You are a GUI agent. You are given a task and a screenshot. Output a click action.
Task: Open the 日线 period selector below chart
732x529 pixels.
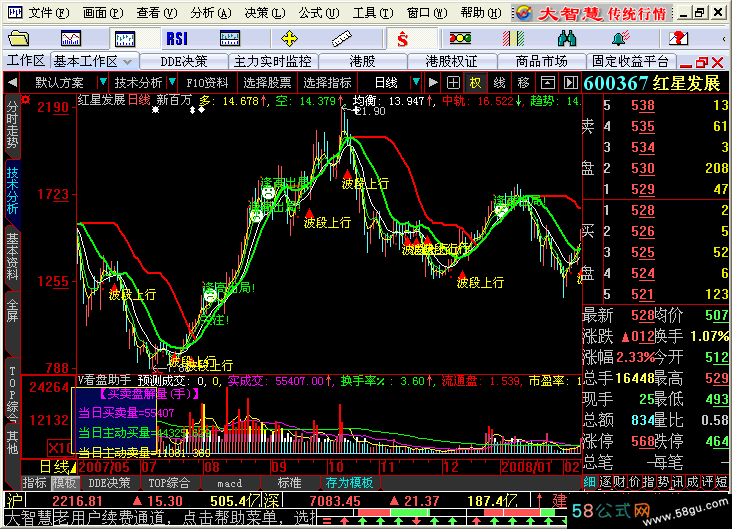[55, 467]
